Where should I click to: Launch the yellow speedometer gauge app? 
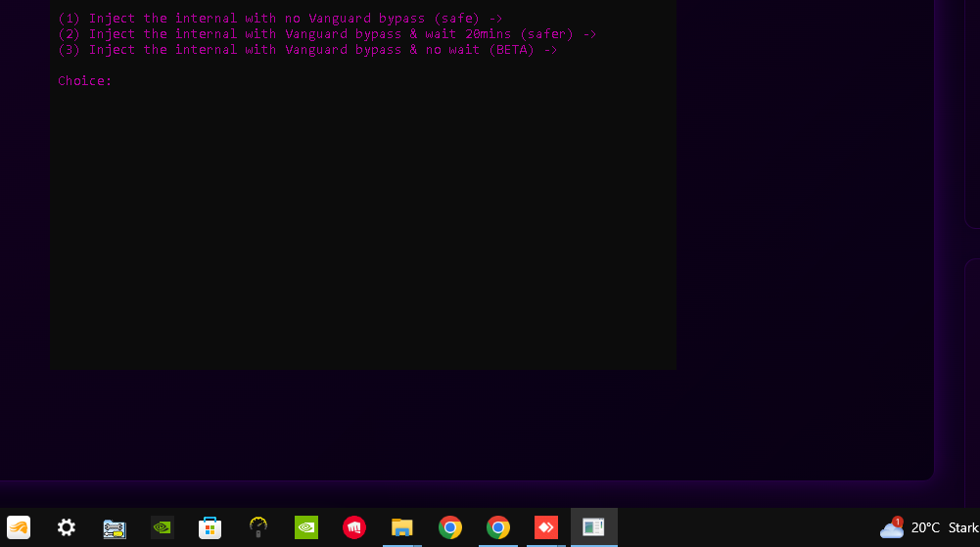point(258,527)
